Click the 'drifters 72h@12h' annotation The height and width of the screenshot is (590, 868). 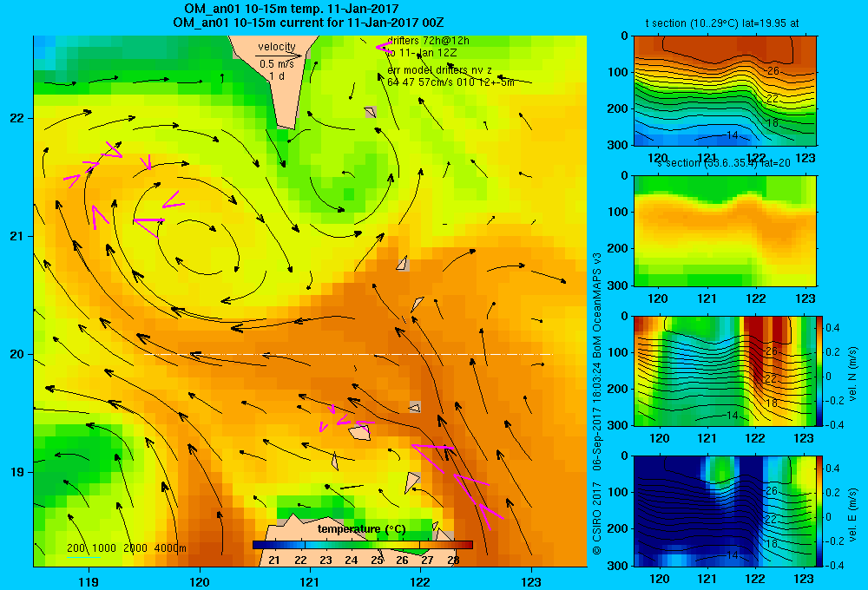coord(429,41)
